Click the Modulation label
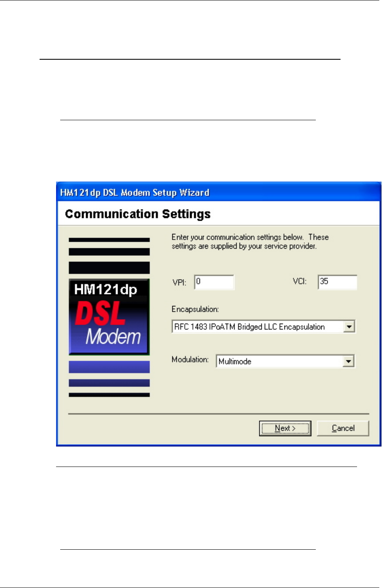The image size is (383, 588). pyautogui.click(x=190, y=359)
